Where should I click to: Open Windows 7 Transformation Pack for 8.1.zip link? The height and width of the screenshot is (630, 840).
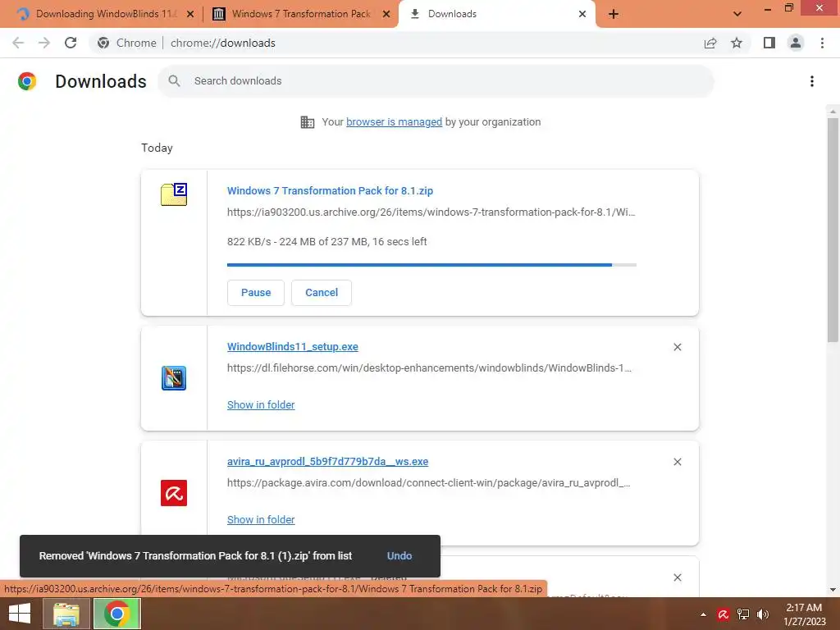[330, 190]
